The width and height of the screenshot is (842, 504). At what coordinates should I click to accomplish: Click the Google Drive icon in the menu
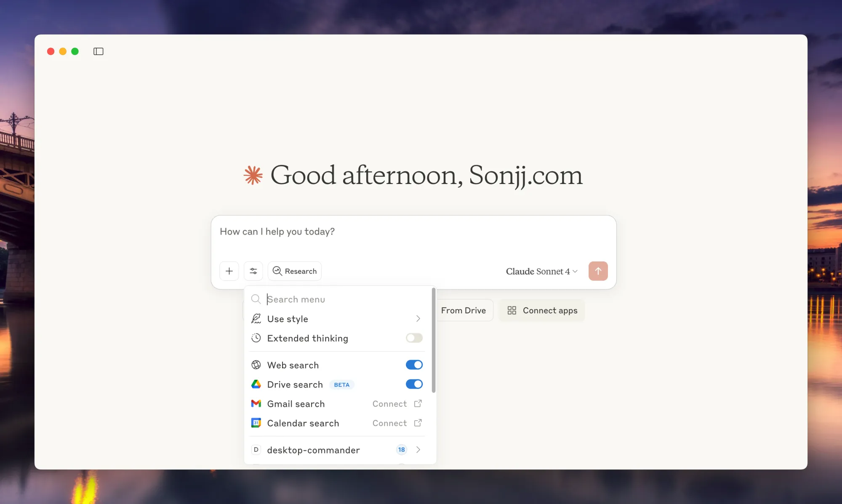[256, 384]
